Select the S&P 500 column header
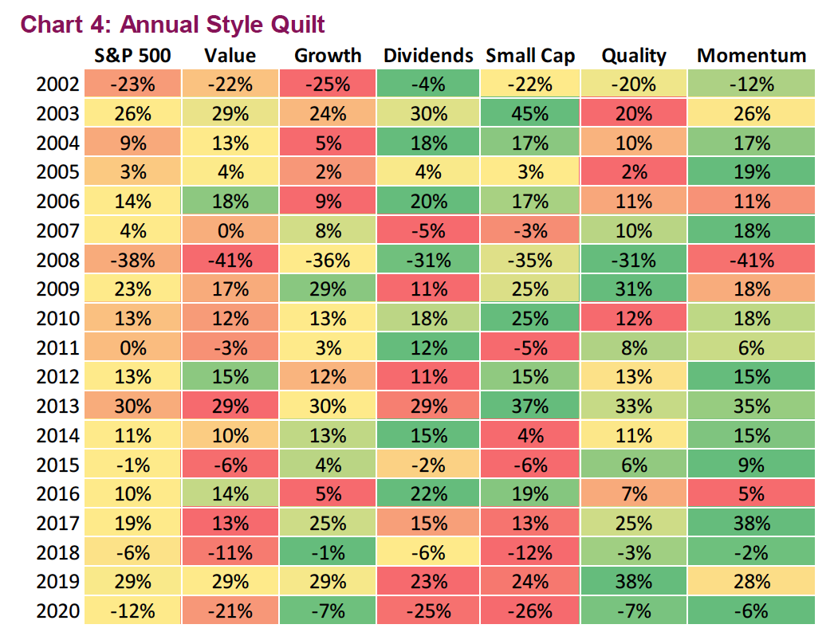 pyautogui.click(x=132, y=55)
